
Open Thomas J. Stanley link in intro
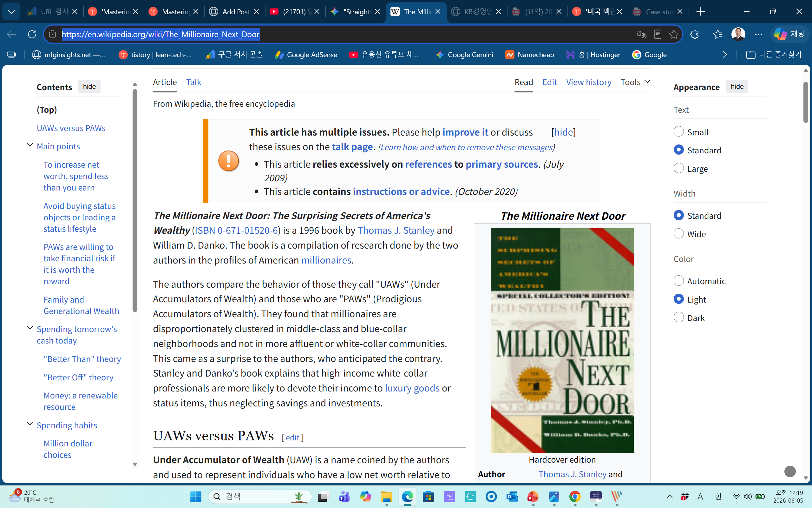396,230
